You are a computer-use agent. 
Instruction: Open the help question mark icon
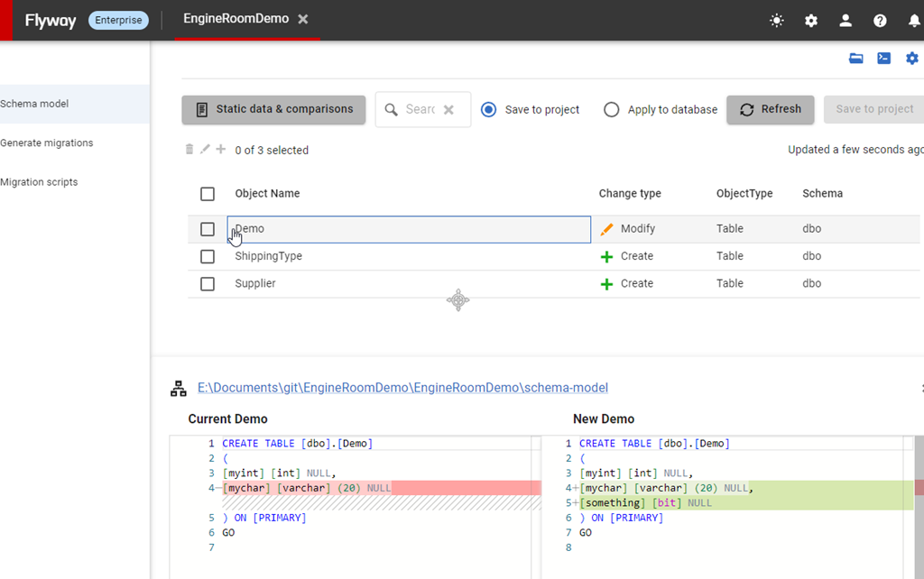click(x=880, y=21)
